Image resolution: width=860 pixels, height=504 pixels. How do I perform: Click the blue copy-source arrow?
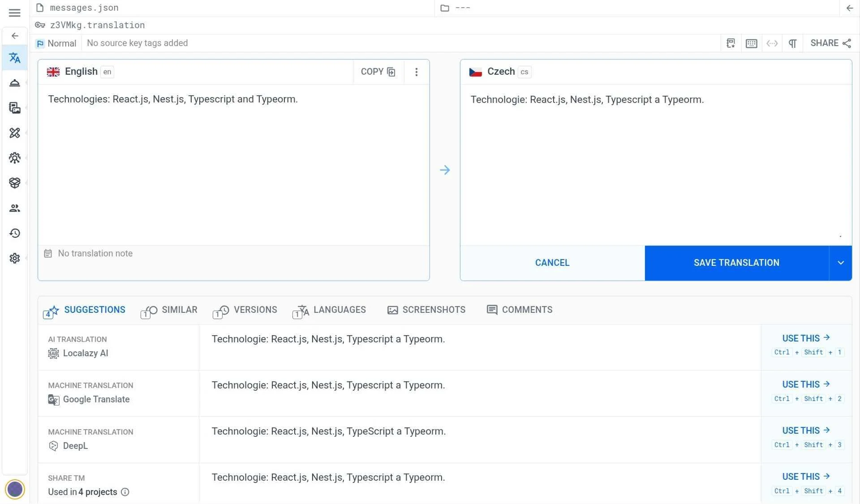pyautogui.click(x=444, y=170)
